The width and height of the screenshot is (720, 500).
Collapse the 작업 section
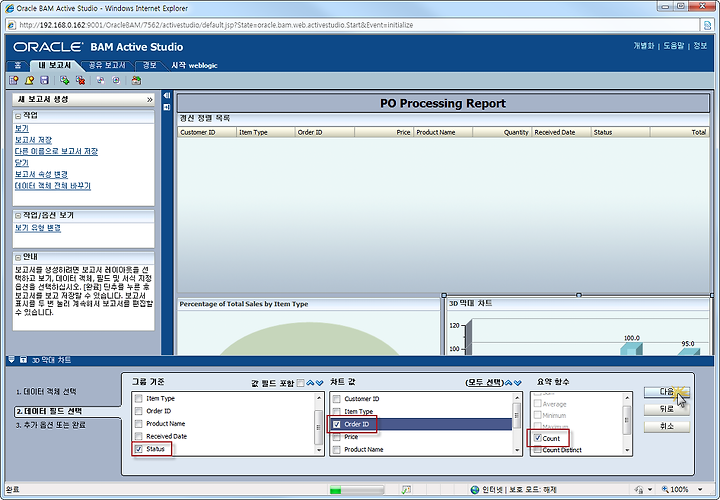18,116
